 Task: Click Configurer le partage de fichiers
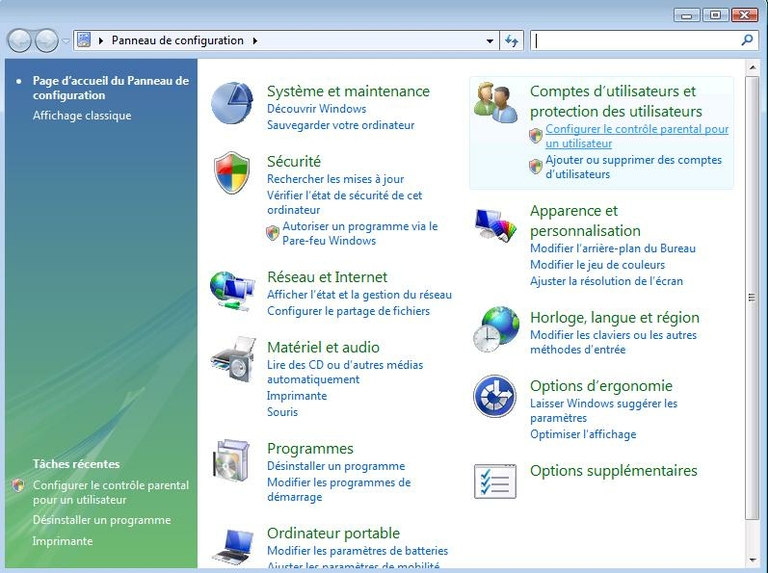(348, 311)
